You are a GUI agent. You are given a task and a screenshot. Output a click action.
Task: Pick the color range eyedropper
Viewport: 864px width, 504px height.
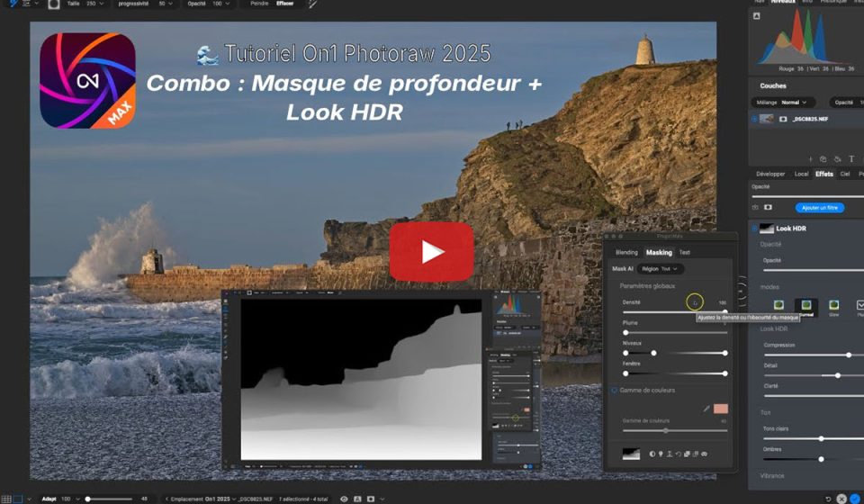[706, 409]
